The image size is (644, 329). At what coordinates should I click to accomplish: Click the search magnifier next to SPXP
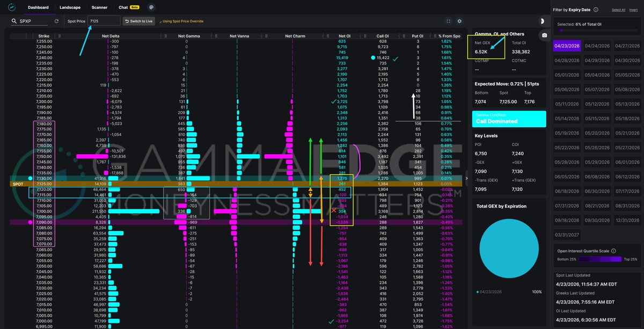pyautogui.click(x=14, y=21)
